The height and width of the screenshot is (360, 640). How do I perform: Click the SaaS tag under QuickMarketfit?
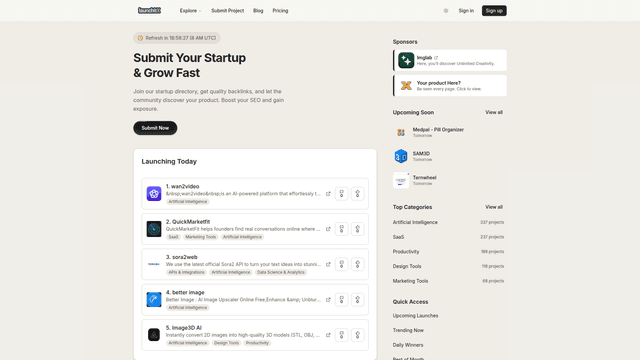click(x=173, y=237)
